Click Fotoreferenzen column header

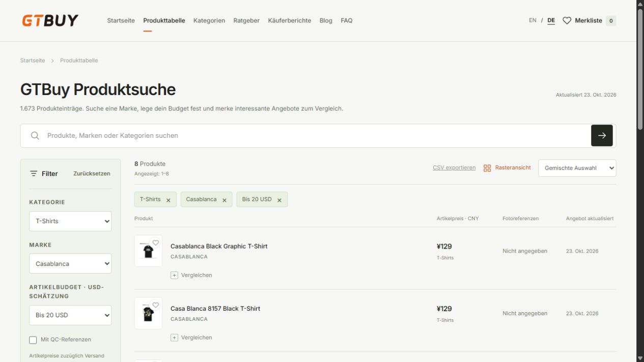[520, 219]
